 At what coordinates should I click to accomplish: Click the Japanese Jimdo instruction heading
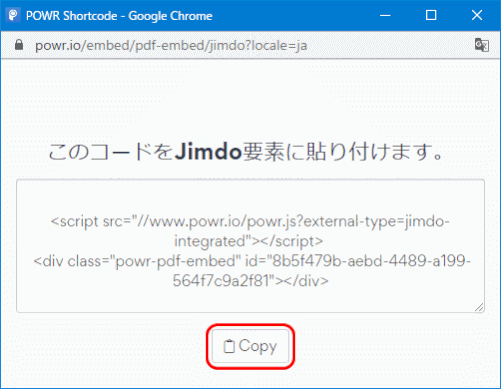pyautogui.click(x=246, y=152)
